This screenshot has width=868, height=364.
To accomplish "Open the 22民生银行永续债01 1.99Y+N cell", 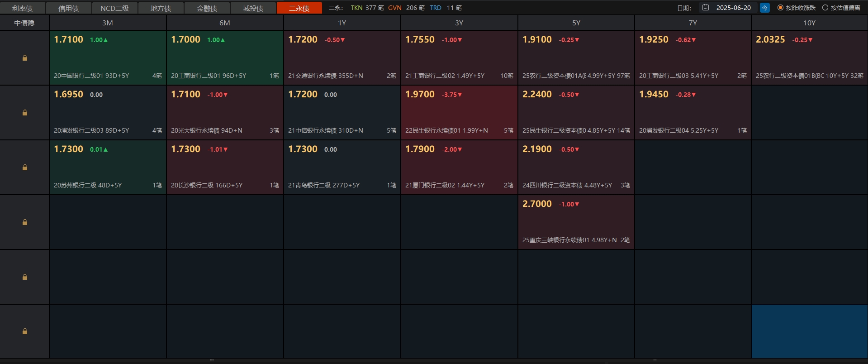I will [x=459, y=113].
